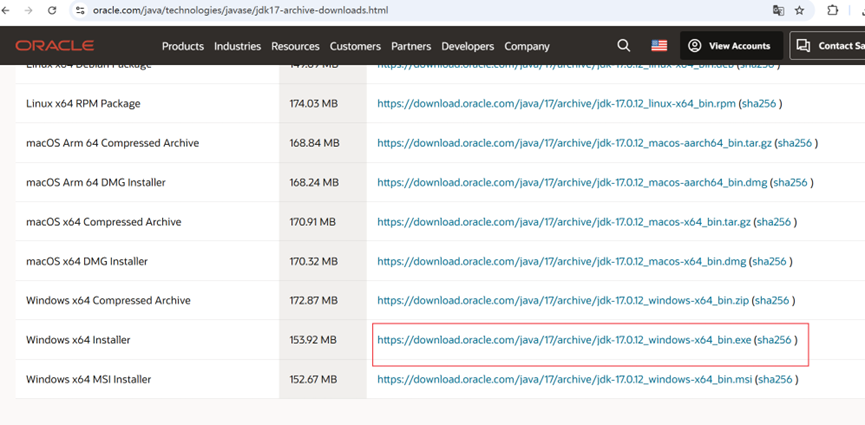
Task: Select the Linux x64 RPM Package label
Action: pyautogui.click(x=83, y=104)
